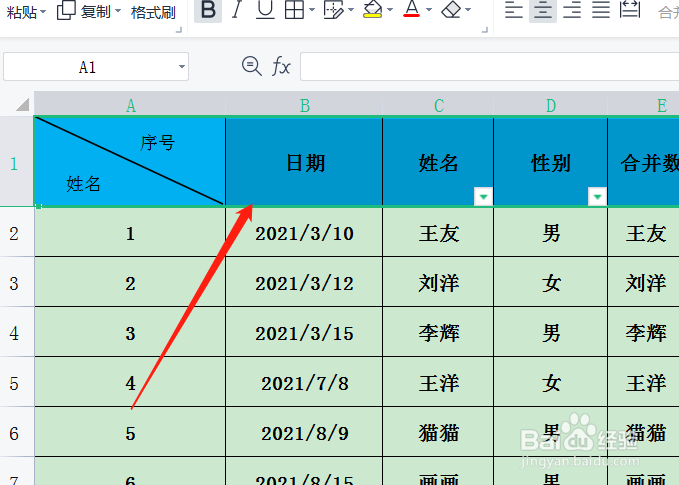Open the Paste options dropdown arrow

point(43,12)
